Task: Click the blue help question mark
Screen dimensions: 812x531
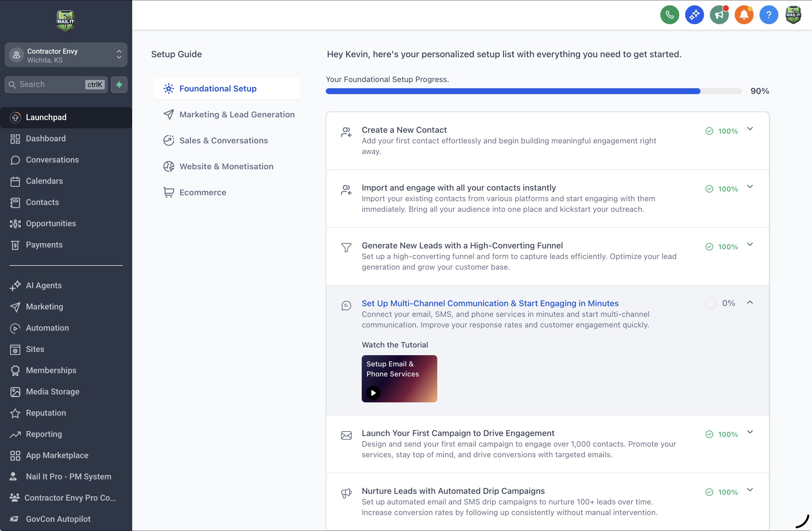Action: pyautogui.click(x=768, y=15)
